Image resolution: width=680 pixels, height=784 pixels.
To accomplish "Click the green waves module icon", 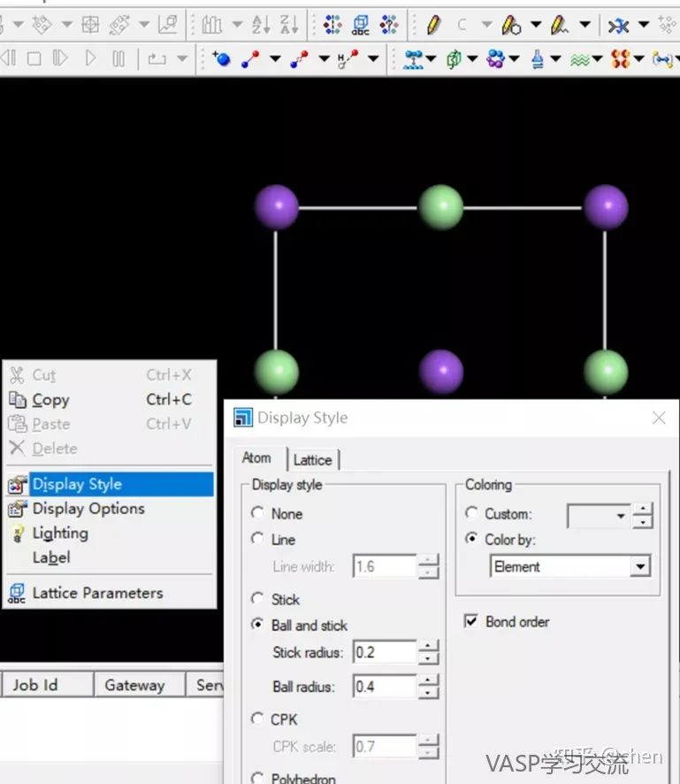I will [579, 60].
